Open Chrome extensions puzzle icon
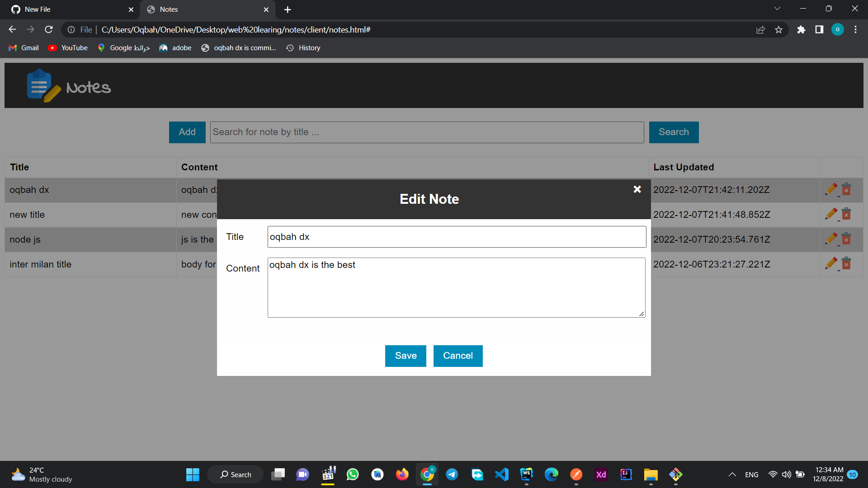868x488 pixels. pos(801,30)
